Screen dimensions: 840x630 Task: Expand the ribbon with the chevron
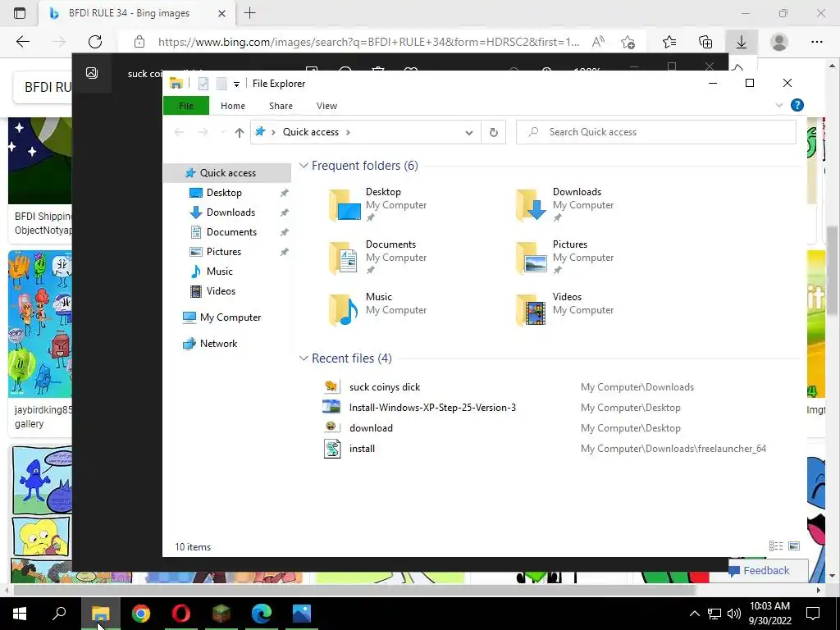pos(779,105)
